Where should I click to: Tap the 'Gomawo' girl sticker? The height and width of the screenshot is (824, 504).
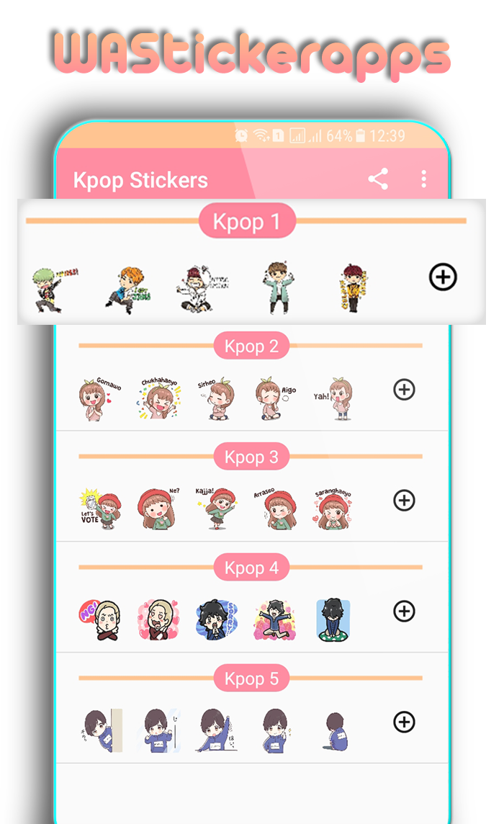99,398
